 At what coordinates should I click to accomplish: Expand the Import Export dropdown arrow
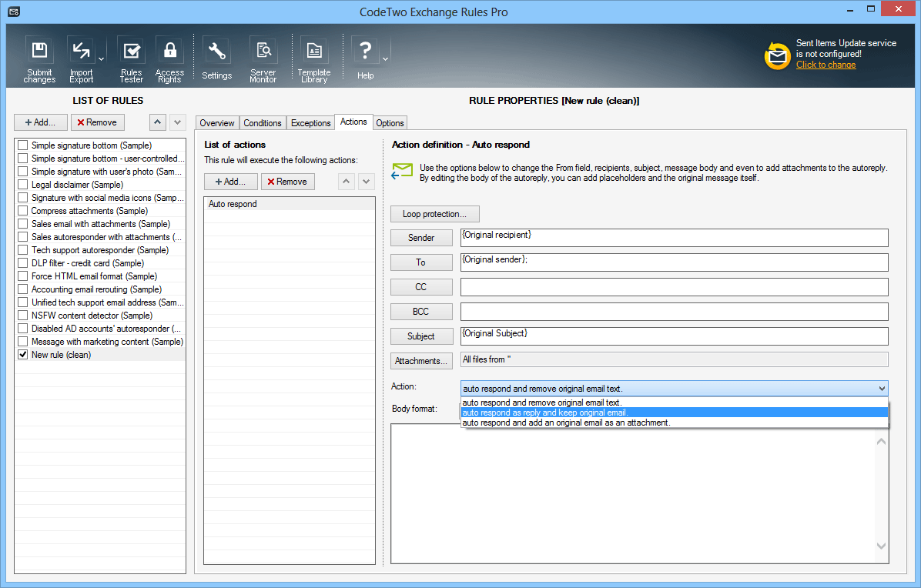101,59
